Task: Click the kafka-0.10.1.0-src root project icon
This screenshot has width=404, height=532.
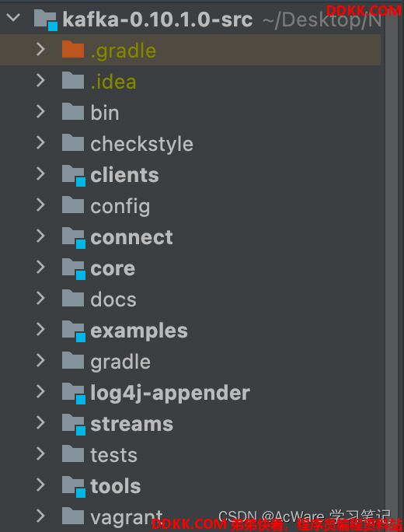Action: click(46, 20)
